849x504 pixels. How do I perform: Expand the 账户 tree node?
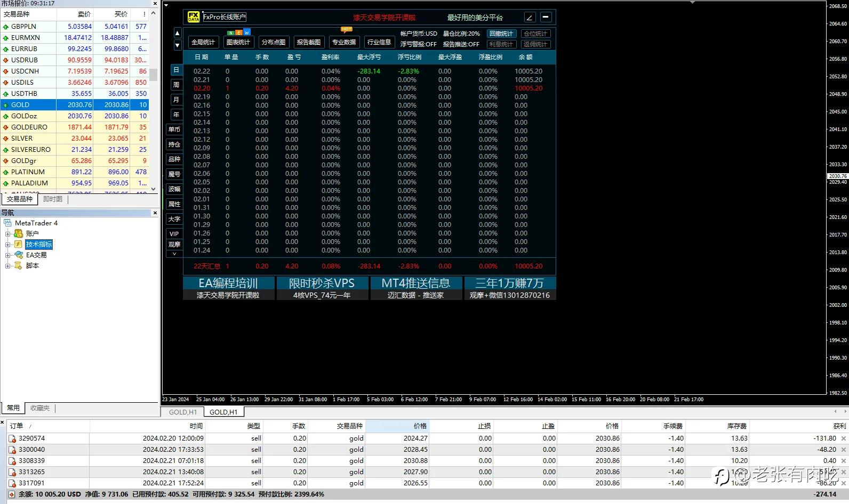tap(8, 233)
